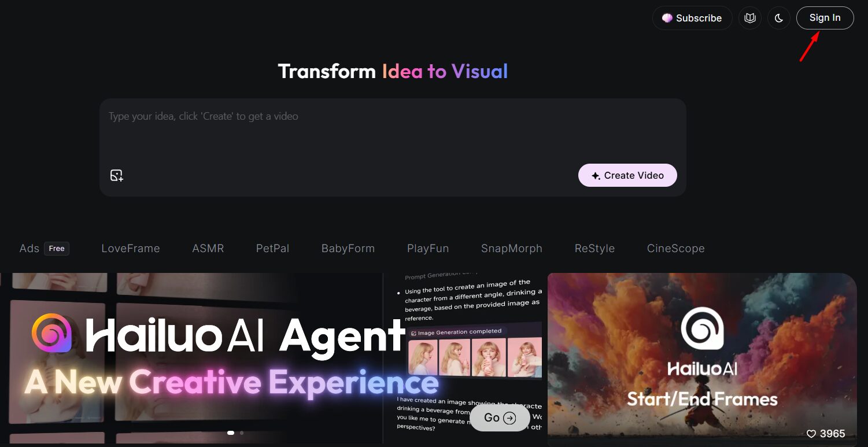
Task: Open the PlayFun tab
Action: [428, 249]
